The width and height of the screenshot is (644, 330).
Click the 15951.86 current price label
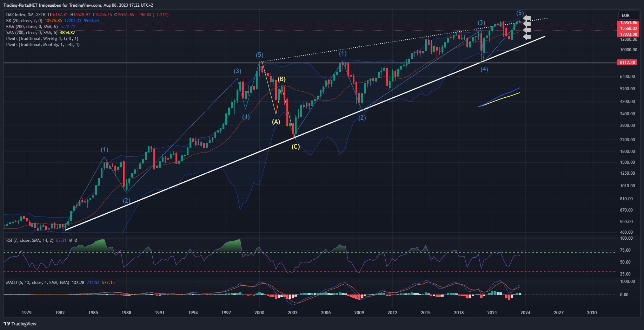click(x=628, y=22)
